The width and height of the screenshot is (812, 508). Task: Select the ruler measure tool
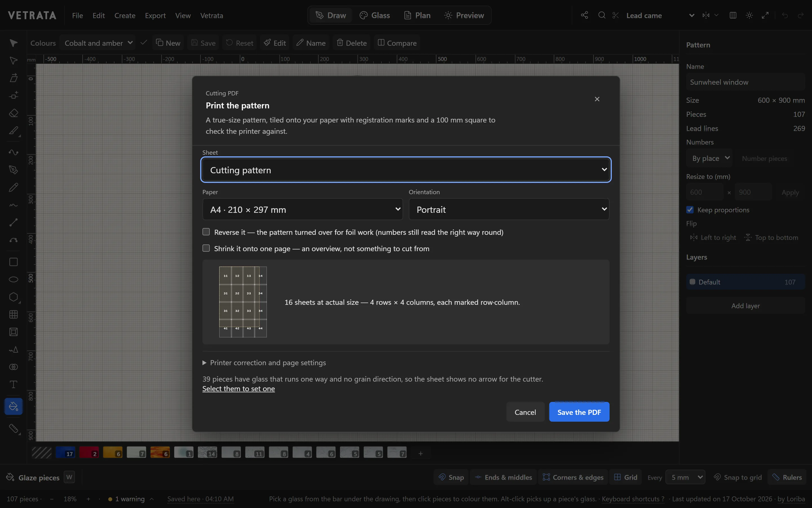click(x=14, y=428)
